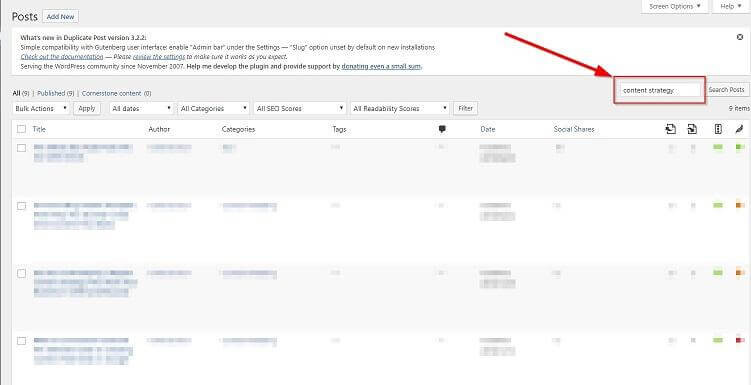Tick the select-all checkbox beside Title

21,129
